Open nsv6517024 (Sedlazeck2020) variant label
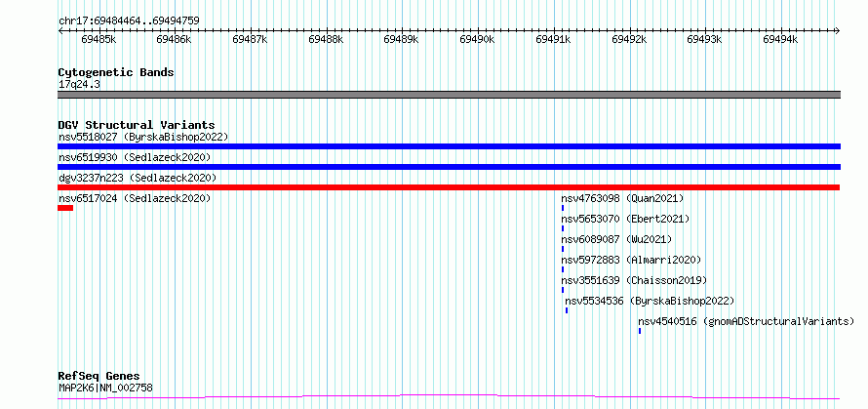This screenshot has width=868, height=409. click(135, 198)
